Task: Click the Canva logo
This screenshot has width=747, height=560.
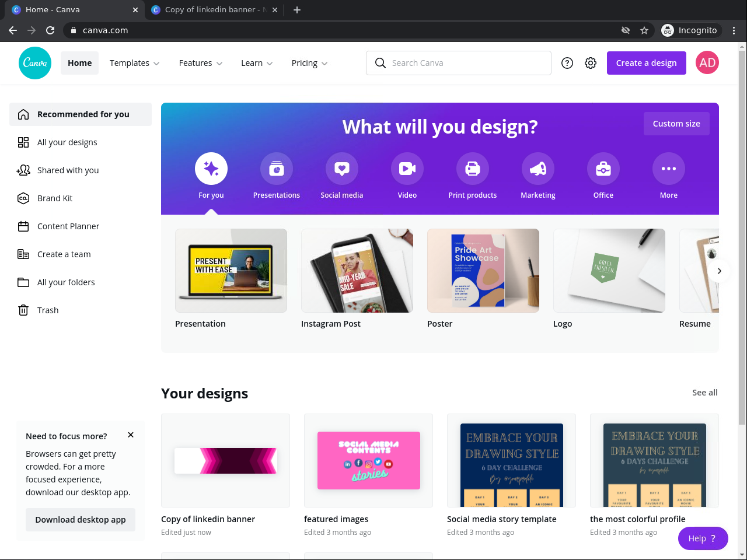Action: [x=35, y=63]
